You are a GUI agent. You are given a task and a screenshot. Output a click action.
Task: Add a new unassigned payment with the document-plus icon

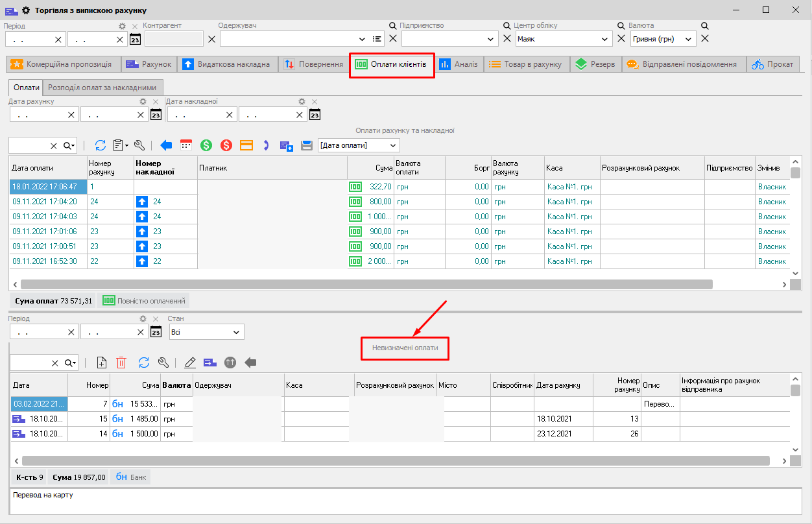[101, 363]
